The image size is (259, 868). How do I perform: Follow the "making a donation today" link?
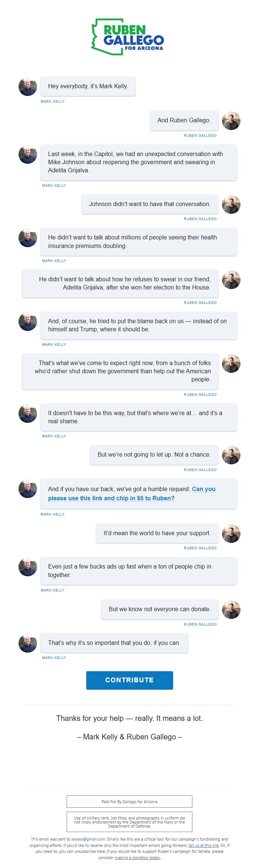pos(137,858)
